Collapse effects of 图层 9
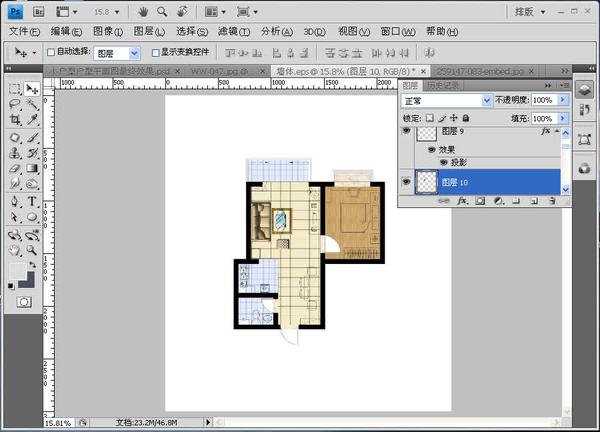This screenshot has width=600, height=432. [557, 131]
